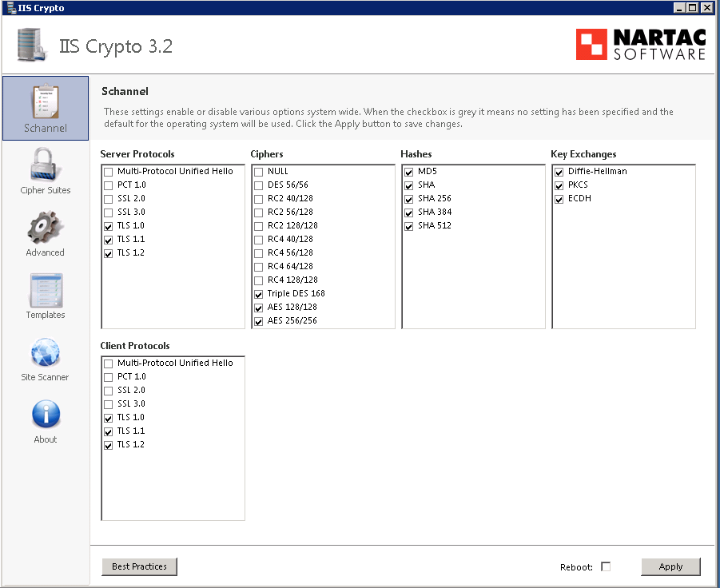Click the bold "Schannel" page title

pos(125,91)
